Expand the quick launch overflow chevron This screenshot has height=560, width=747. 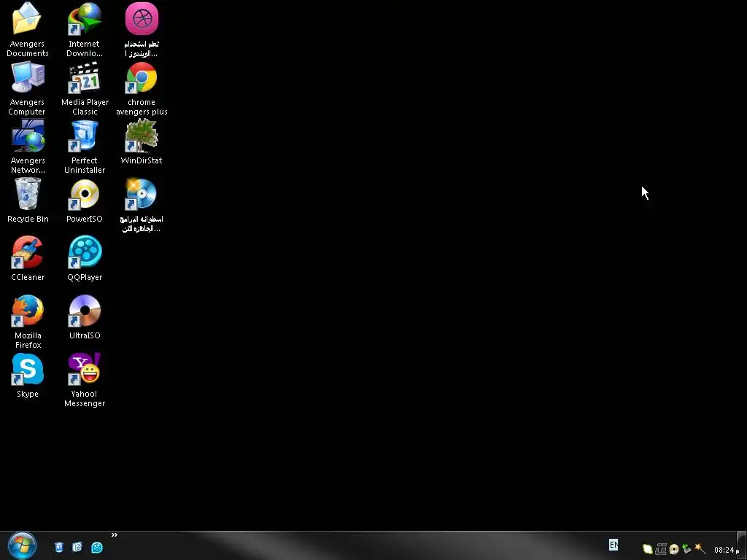(x=115, y=535)
